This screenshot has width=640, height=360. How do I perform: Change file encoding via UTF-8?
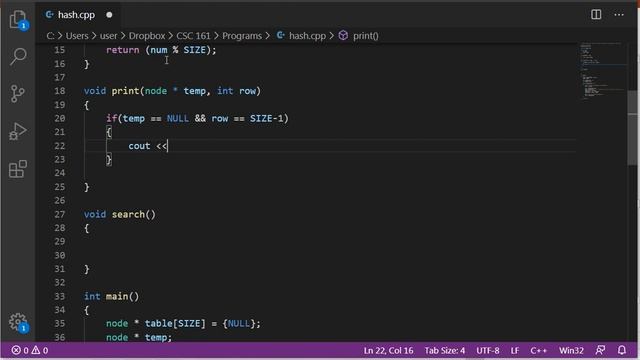pos(488,351)
